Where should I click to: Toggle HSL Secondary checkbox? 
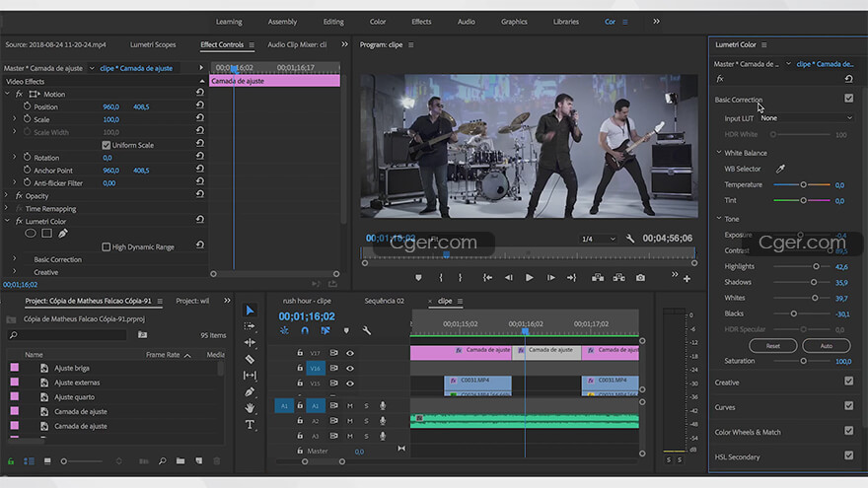point(848,455)
